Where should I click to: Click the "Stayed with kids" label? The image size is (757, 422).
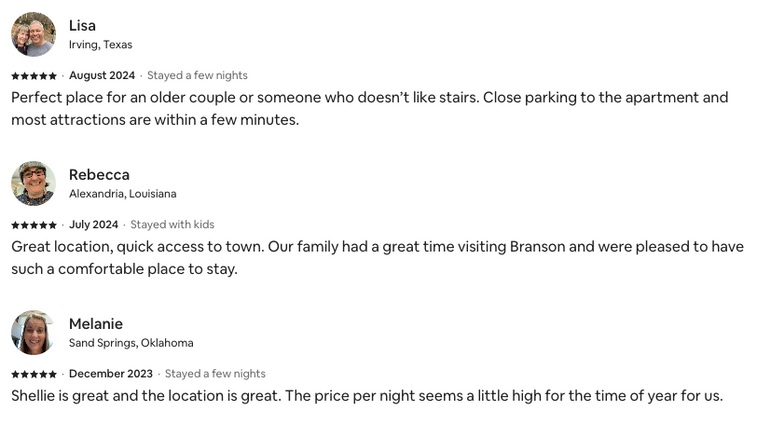click(172, 224)
